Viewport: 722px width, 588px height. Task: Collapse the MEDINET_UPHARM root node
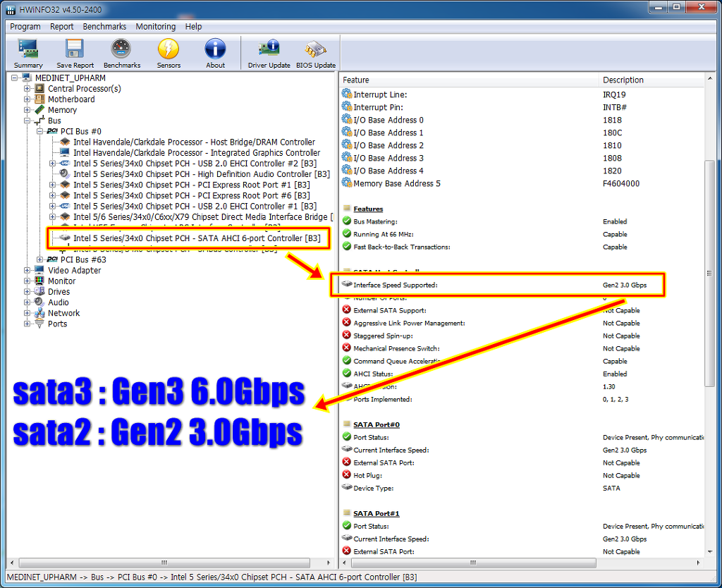coord(14,78)
